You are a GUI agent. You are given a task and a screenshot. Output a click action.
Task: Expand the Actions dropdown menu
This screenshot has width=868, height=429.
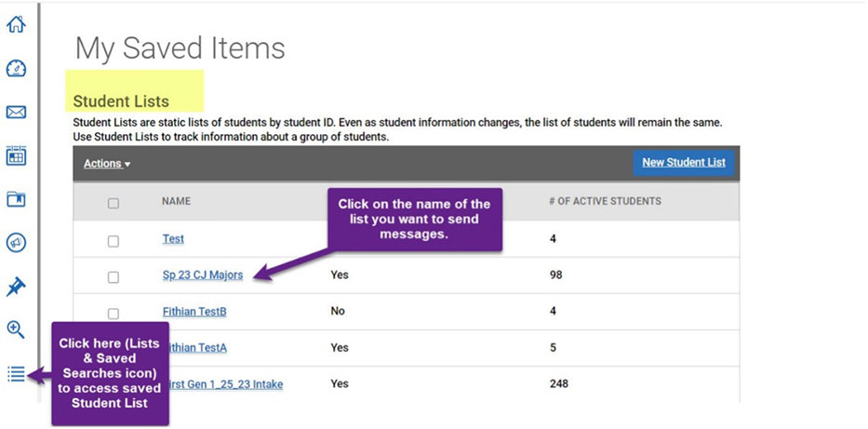107,164
